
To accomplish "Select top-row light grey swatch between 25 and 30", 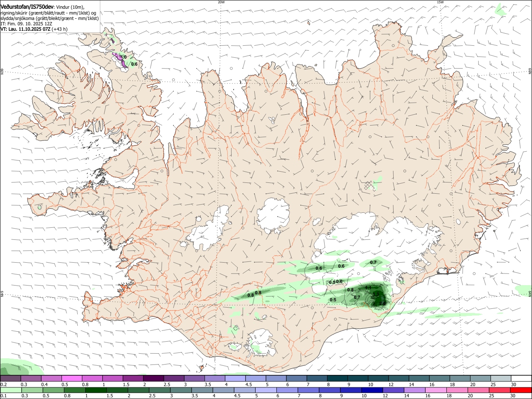I will 500,379.
